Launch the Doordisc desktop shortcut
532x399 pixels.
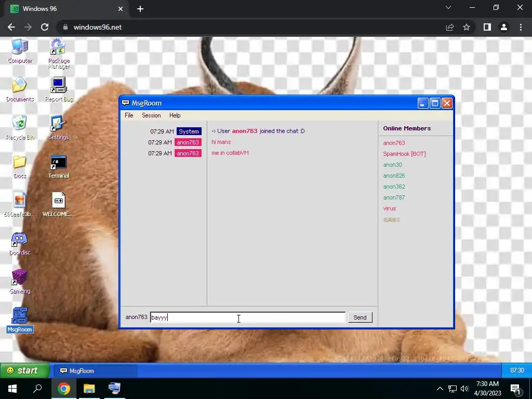(x=20, y=243)
